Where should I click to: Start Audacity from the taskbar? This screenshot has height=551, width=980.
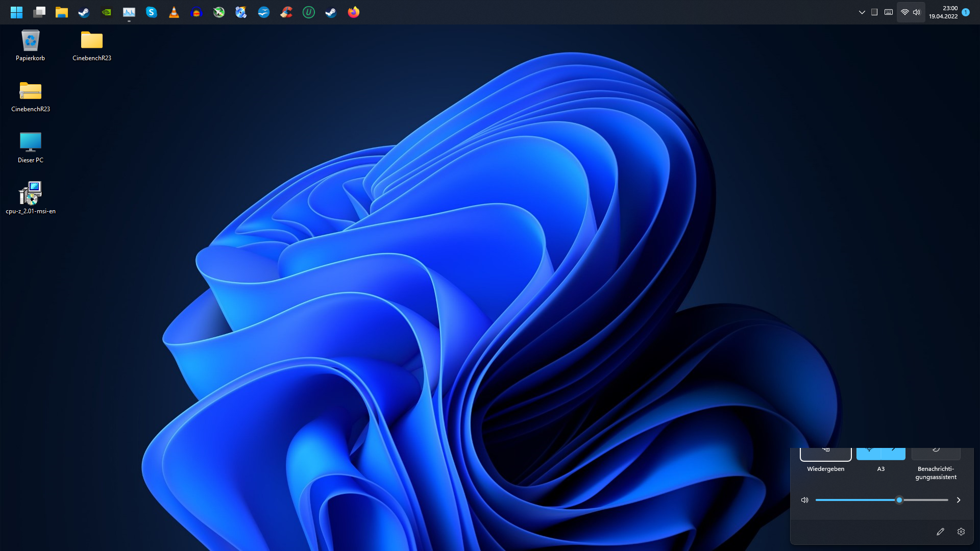197,12
